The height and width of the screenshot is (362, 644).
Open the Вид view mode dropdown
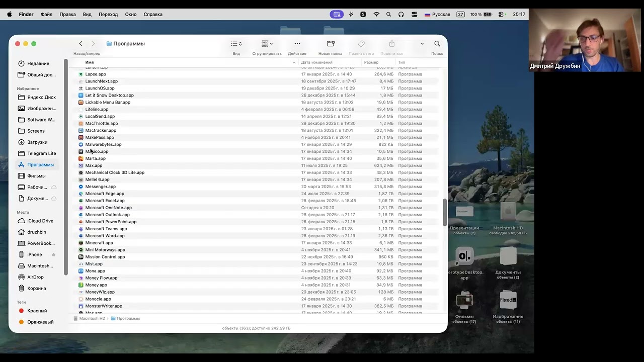(x=236, y=44)
